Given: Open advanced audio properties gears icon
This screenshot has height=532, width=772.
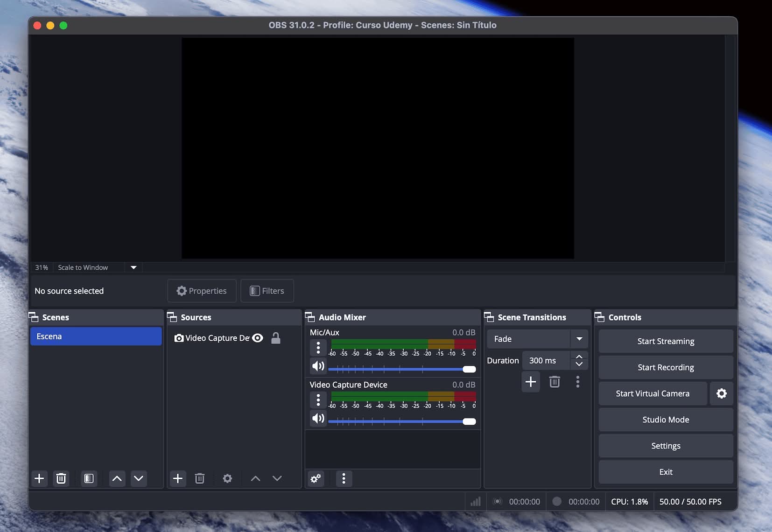Looking at the screenshot, I should [316, 478].
